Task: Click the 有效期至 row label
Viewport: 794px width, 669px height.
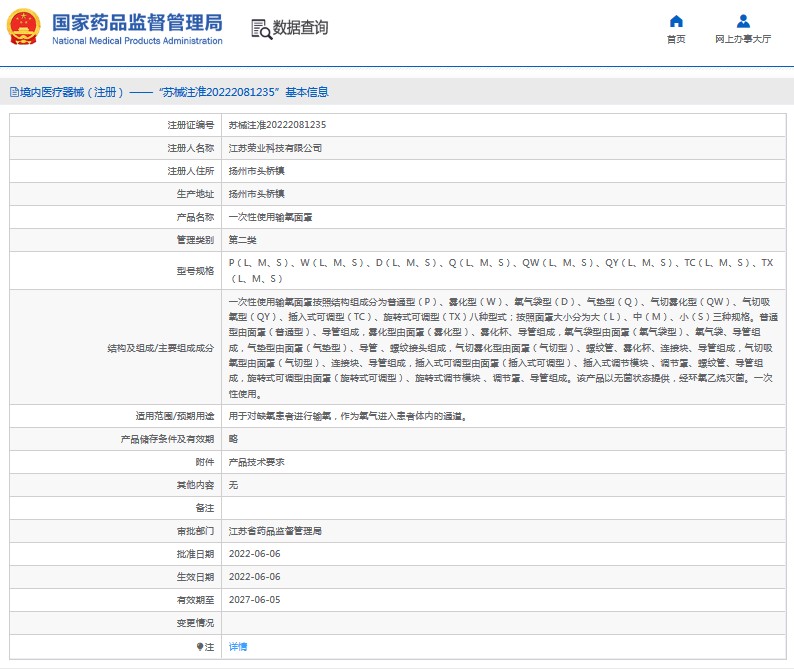Action: [195, 600]
